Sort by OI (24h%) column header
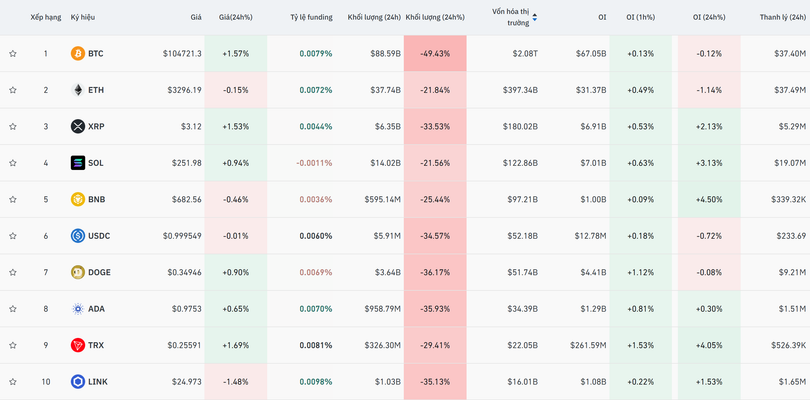Image resolution: width=810 pixels, height=400 pixels. pos(710,17)
